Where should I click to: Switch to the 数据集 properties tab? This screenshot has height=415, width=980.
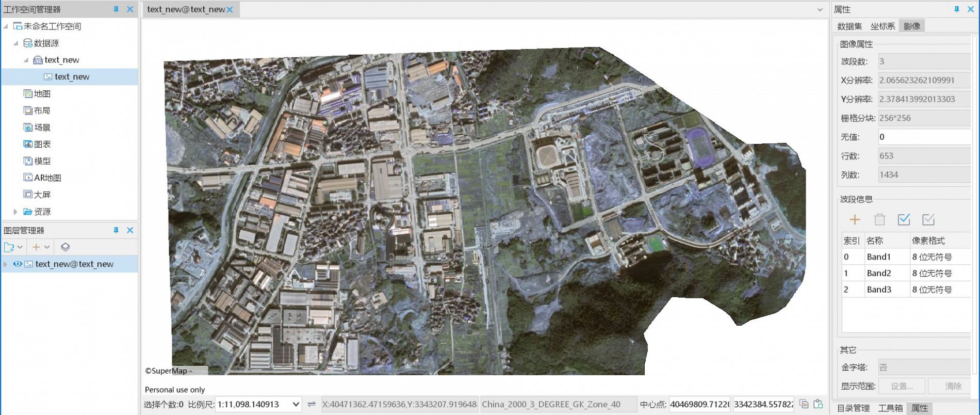point(849,26)
